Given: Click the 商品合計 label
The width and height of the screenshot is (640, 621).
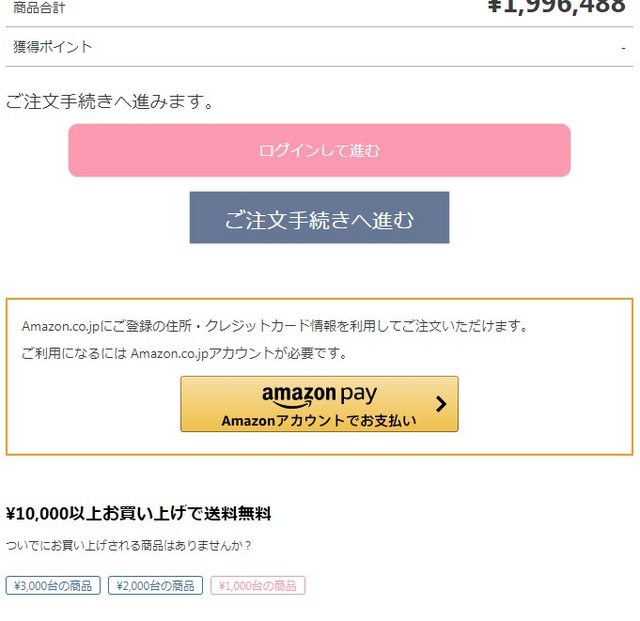Looking at the screenshot, I should (x=39, y=8).
